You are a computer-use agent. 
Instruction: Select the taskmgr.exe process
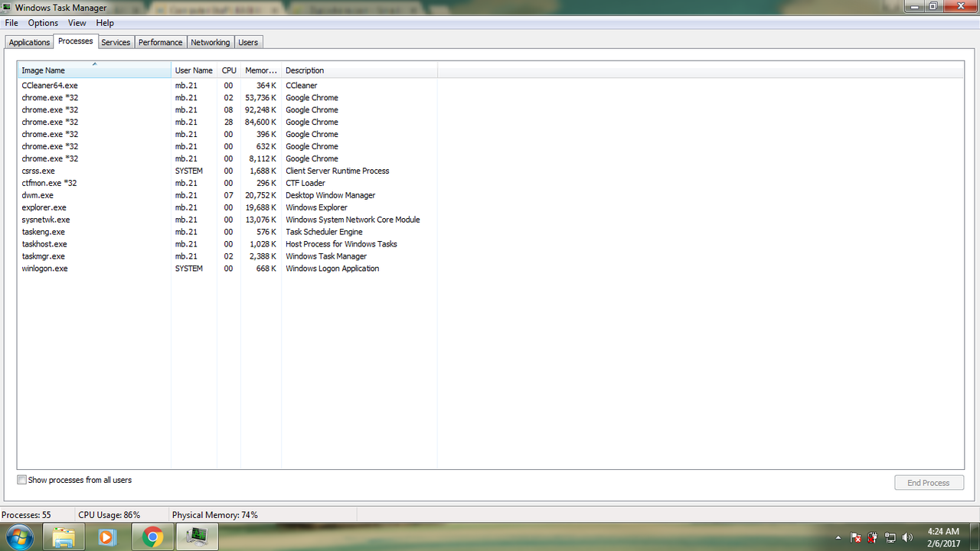pyautogui.click(x=227, y=256)
